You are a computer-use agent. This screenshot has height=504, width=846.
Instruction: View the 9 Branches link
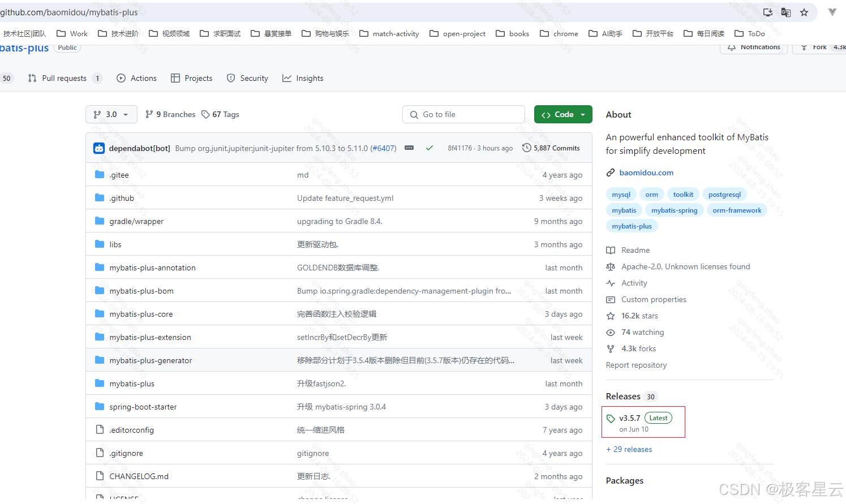coord(170,114)
